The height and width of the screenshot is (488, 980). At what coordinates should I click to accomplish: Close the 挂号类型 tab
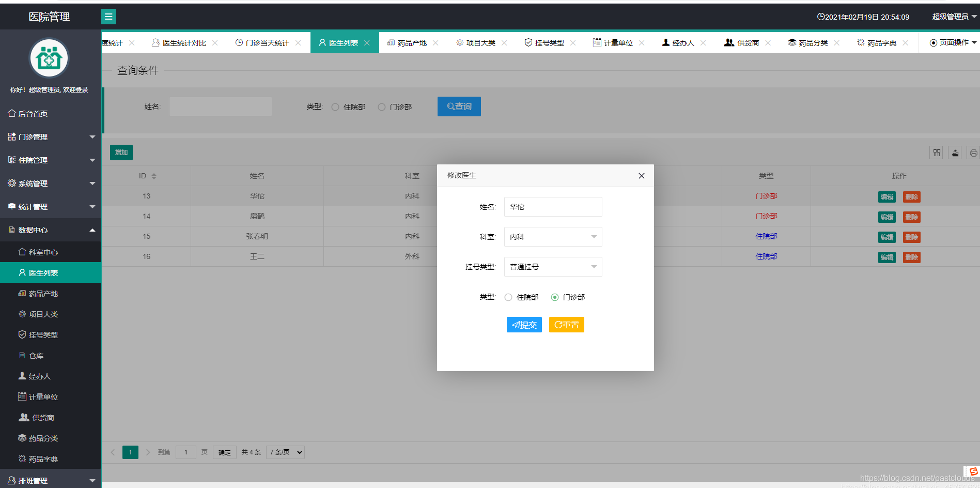tap(573, 43)
